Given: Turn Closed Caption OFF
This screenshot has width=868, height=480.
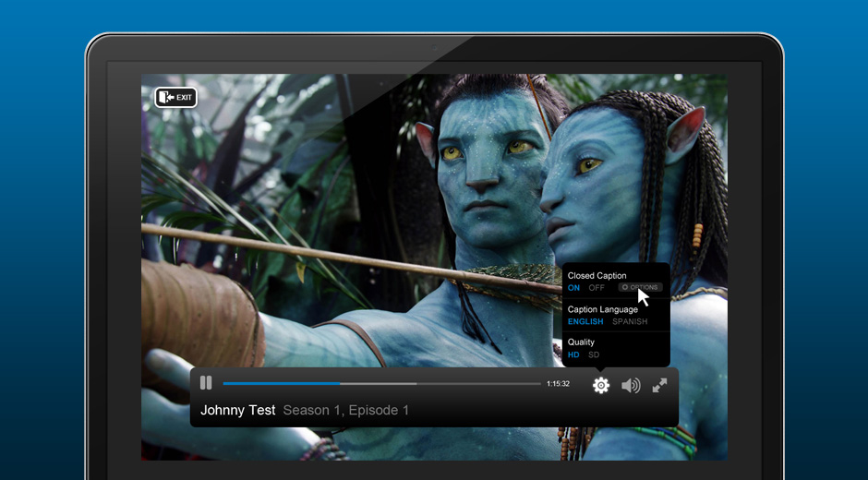Looking at the screenshot, I should [x=597, y=288].
